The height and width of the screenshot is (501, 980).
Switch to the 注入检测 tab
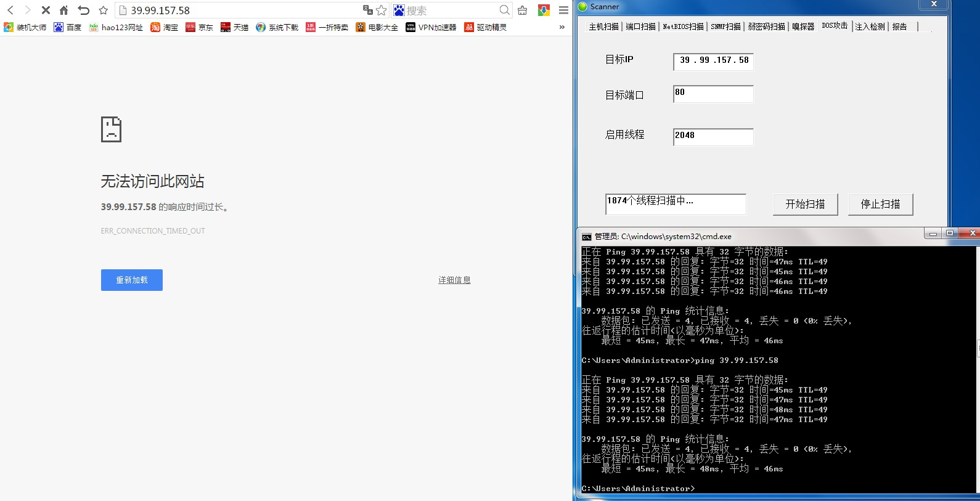(x=870, y=26)
